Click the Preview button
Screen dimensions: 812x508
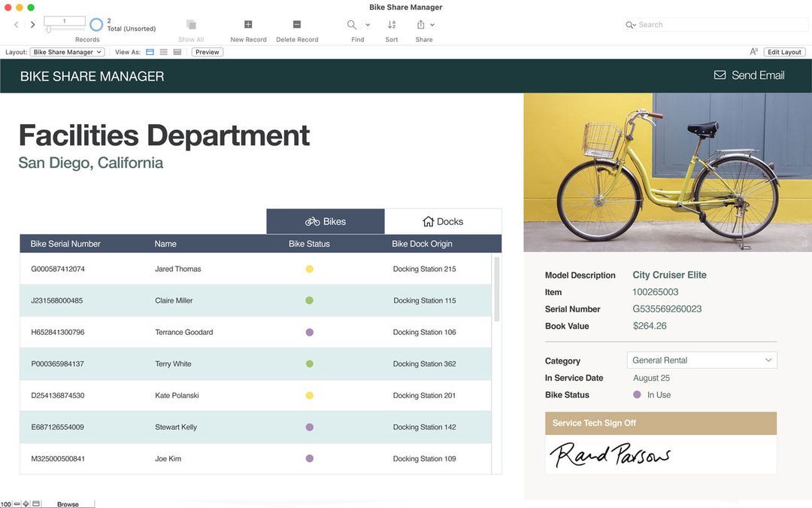tap(207, 52)
